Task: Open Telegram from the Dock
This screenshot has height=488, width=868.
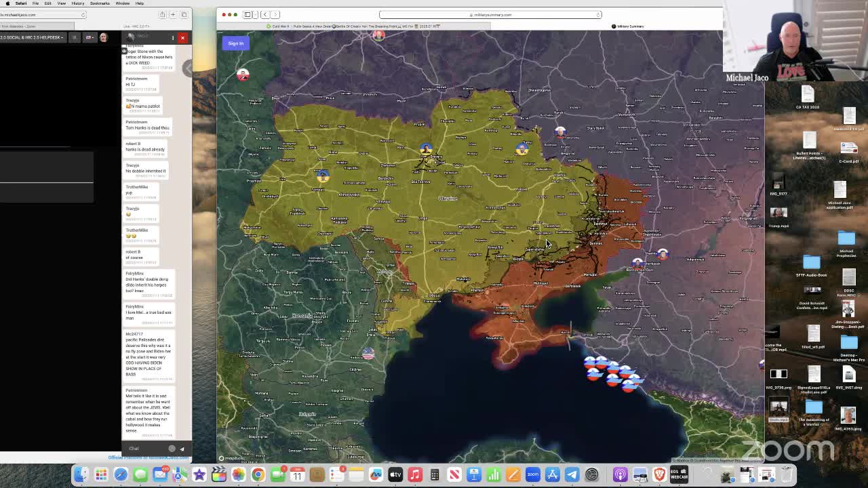Action: coord(572,475)
